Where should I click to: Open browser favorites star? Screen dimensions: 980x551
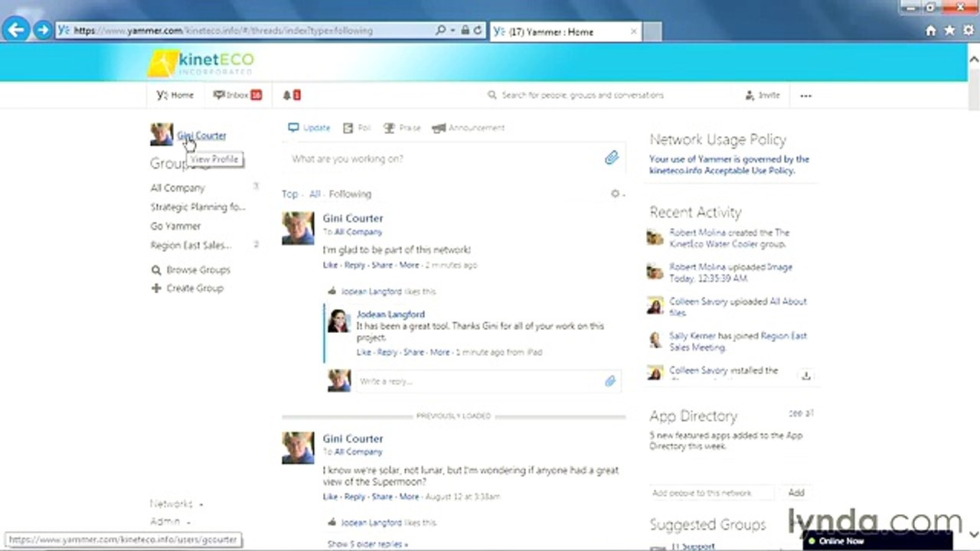pos(949,31)
